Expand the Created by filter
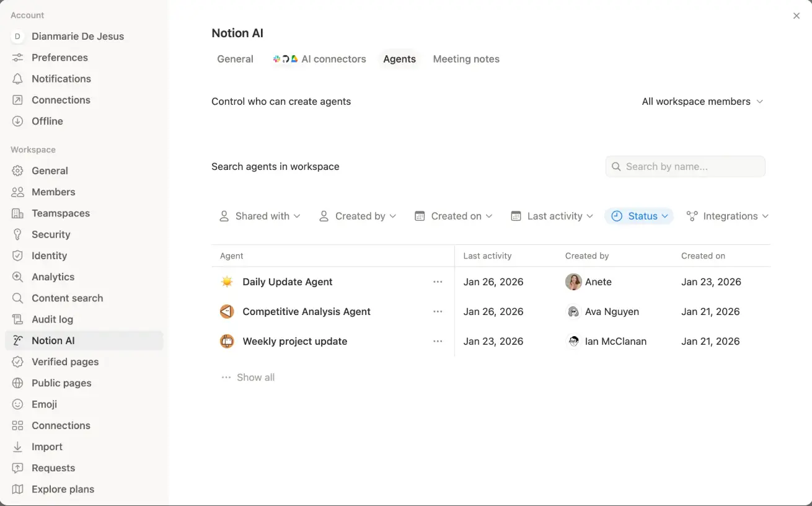 tap(358, 216)
